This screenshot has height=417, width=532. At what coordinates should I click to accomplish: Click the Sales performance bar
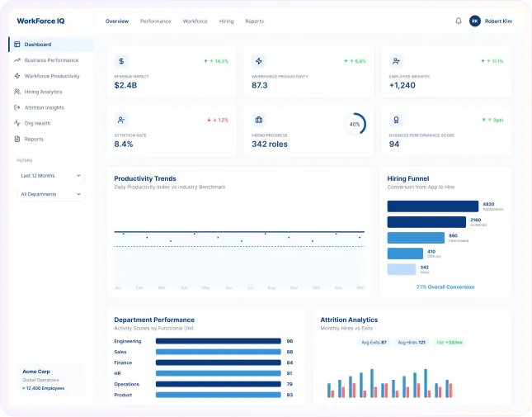(218, 352)
